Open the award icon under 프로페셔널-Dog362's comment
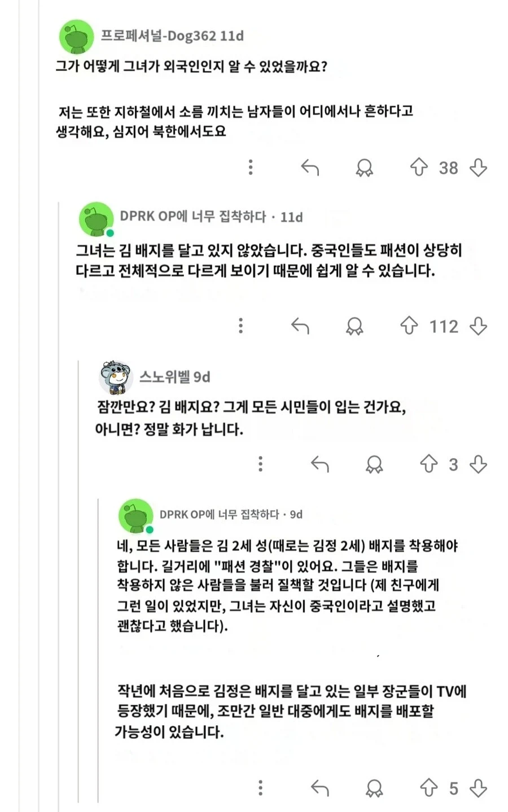Image resolution: width=508 pixels, height=812 pixels. [365, 167]
